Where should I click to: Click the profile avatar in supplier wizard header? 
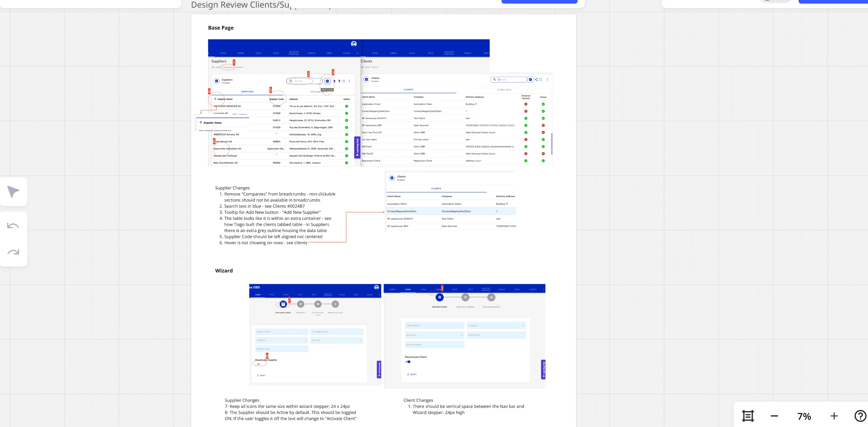click(x=376, y=287)
